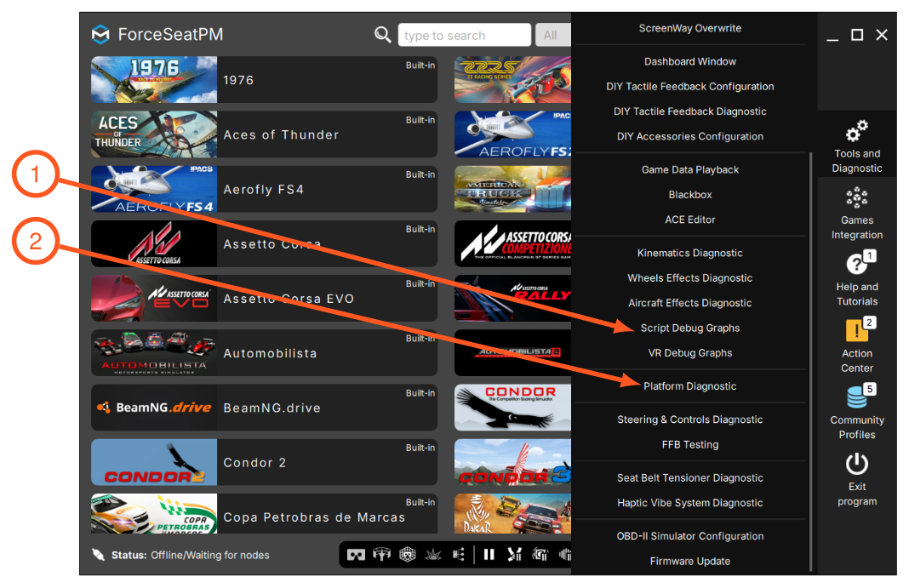909x588 pixels.
Task: Select ScreenWay Overwrite menu entry
Action: click(x=690, y=28)
